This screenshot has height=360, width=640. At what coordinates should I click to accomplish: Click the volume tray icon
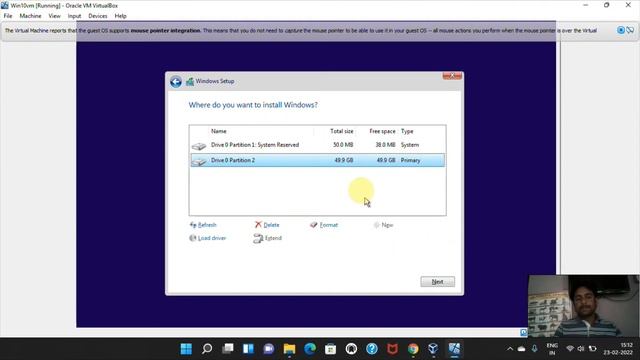point(581,349)
